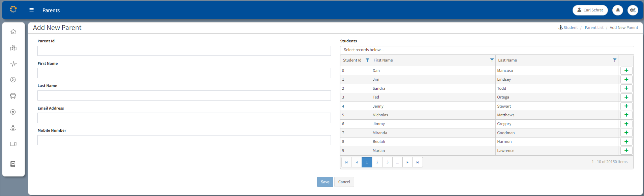Open Carl Schrat user menu

(x=590, y=10)
